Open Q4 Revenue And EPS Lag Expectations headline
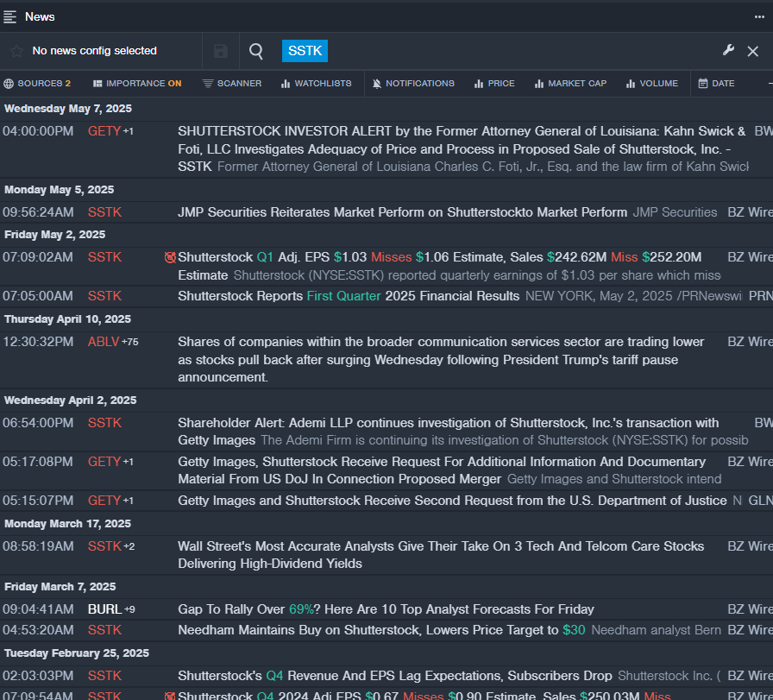 click(x=395, y=676)
